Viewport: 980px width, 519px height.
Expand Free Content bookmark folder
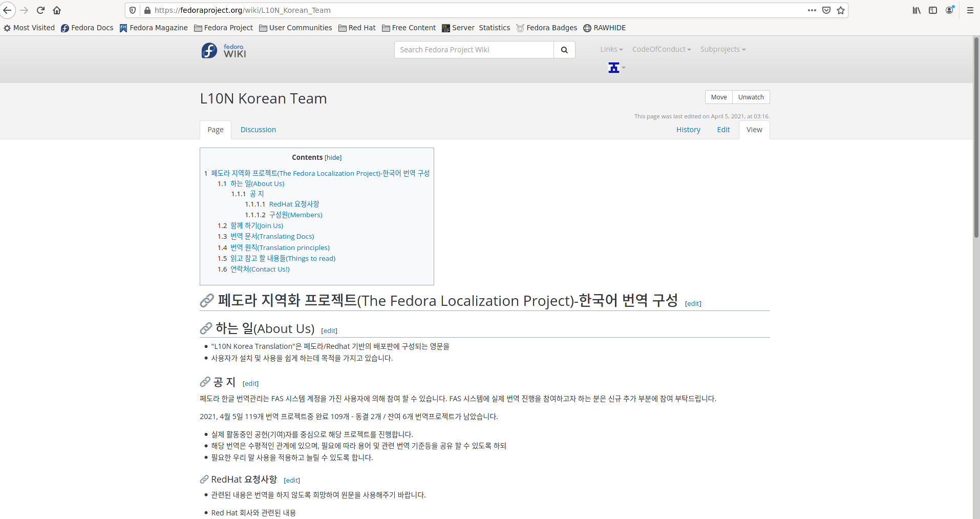click(409, 28)
